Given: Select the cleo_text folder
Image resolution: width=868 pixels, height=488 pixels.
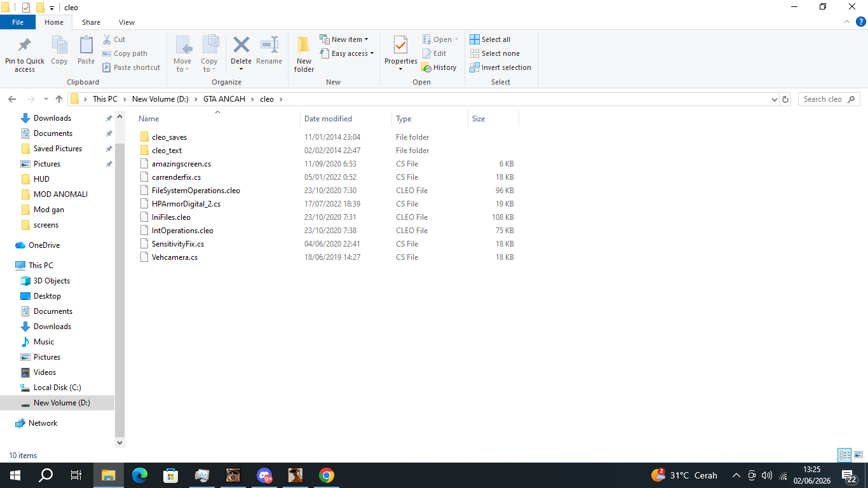Looking at the screenshot, I should tap(166, 151).
